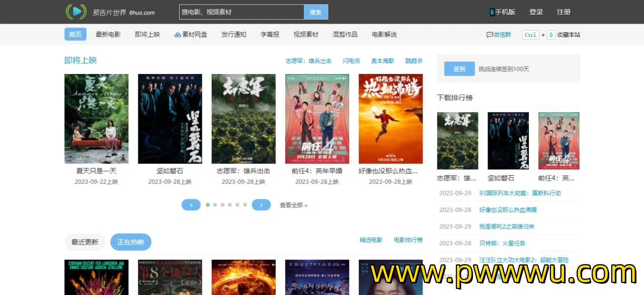Screen dimensions: 644x295
Task: Open the 精选电影 link
Action: pyautogui.click(x=371, y=240)
